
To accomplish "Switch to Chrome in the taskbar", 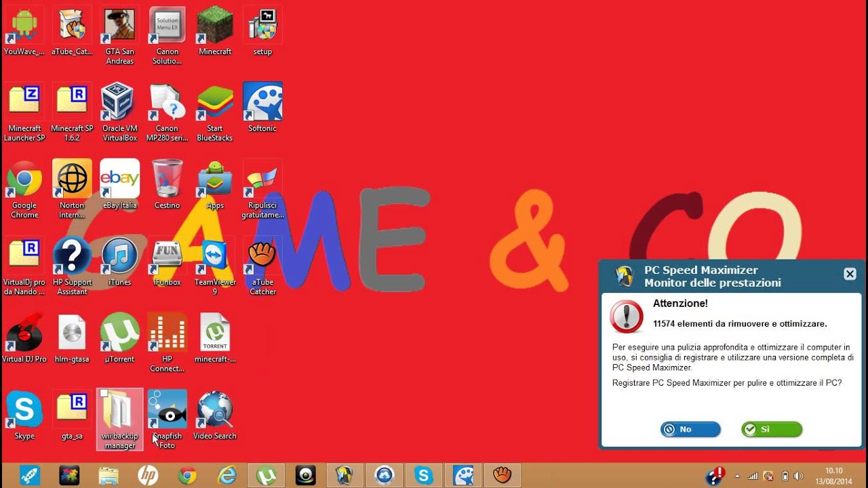I will pyautogui.click(x=187, y=476).
